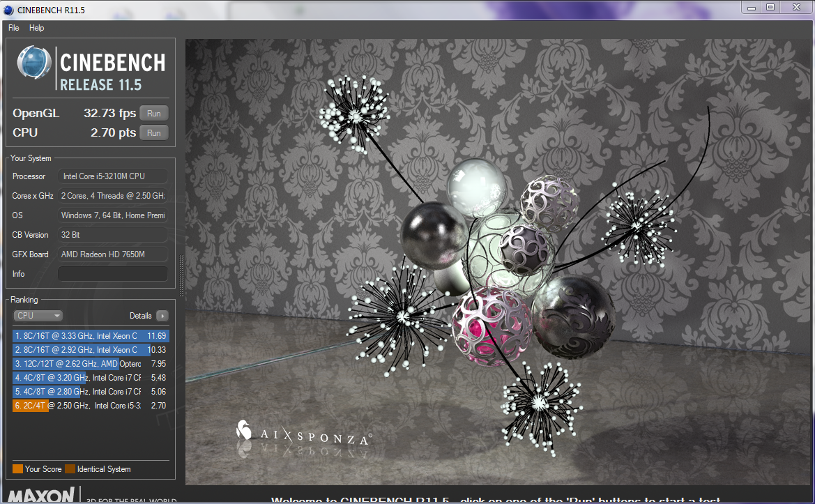Click the Cinebench sphere logo icon
This screenshot has width=815, height=504.
coord(34,62)
